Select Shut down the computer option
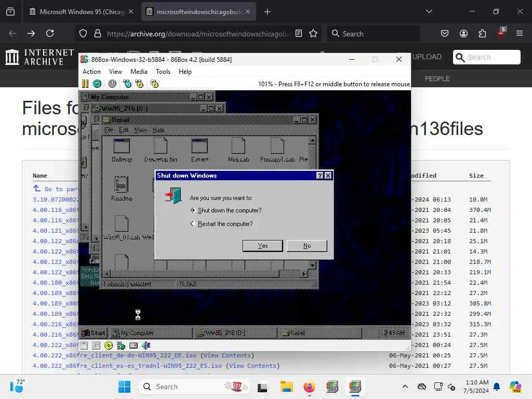Screen dimensions: 532x399 click(x=227, y=210)
